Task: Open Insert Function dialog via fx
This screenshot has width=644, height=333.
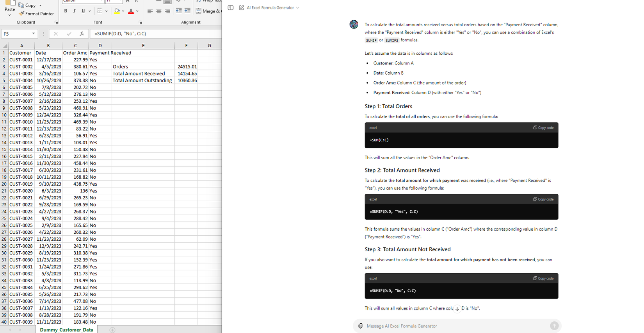Action: pyautogui.click(x=82, y=34)
